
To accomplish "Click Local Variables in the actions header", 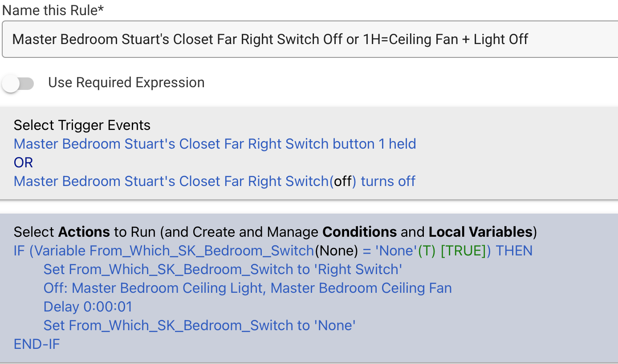I will point(480,232).
